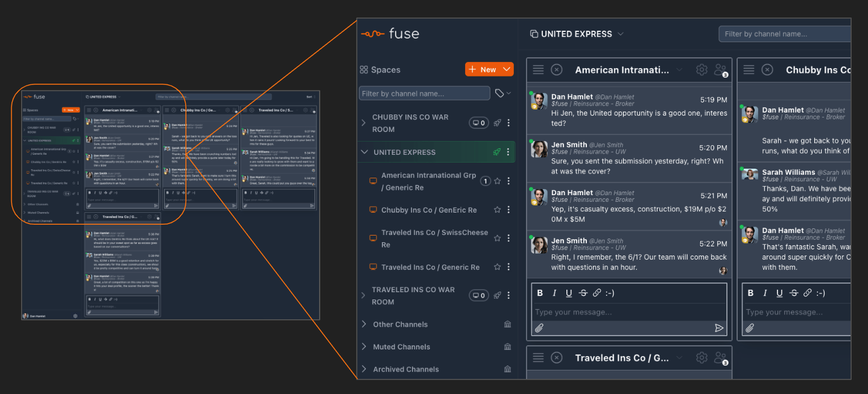
Task: Click the members icon in American Intranational panel header
Action: [720, 70]
